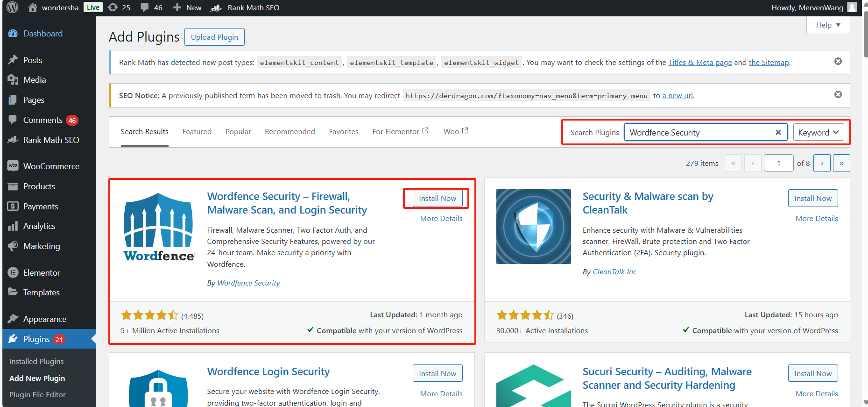Click the WooCommerce icon in sidebar

[x=13, y=166]
